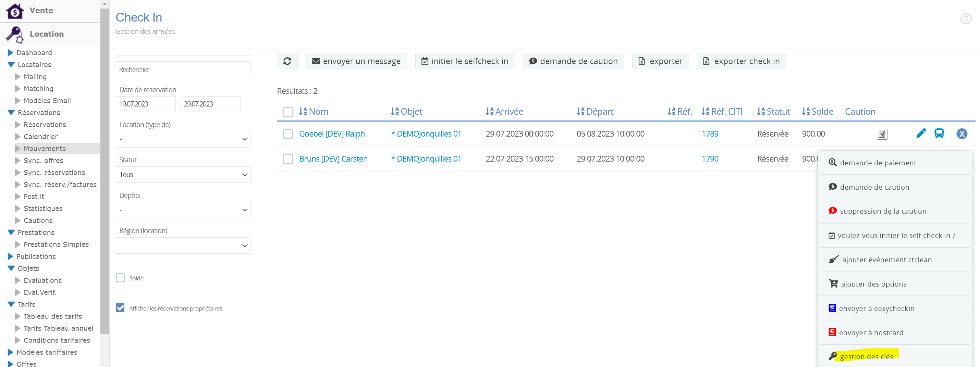This screenshot has height=367, width=980.
Task: Click the spreadsheet icon on exporter button
Action: coord(641,61)
